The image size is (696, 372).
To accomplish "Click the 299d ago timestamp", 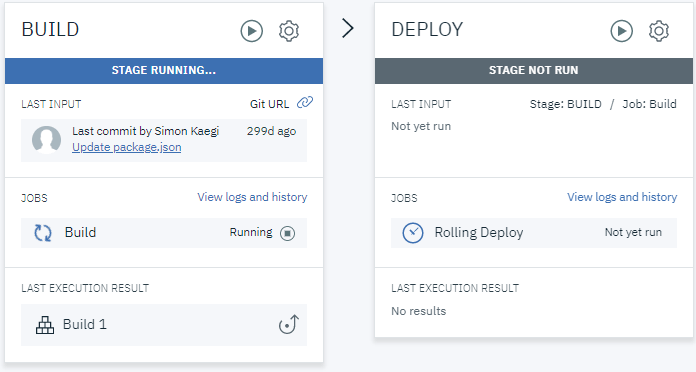I will pyautogui.click(x=271, y=131).
